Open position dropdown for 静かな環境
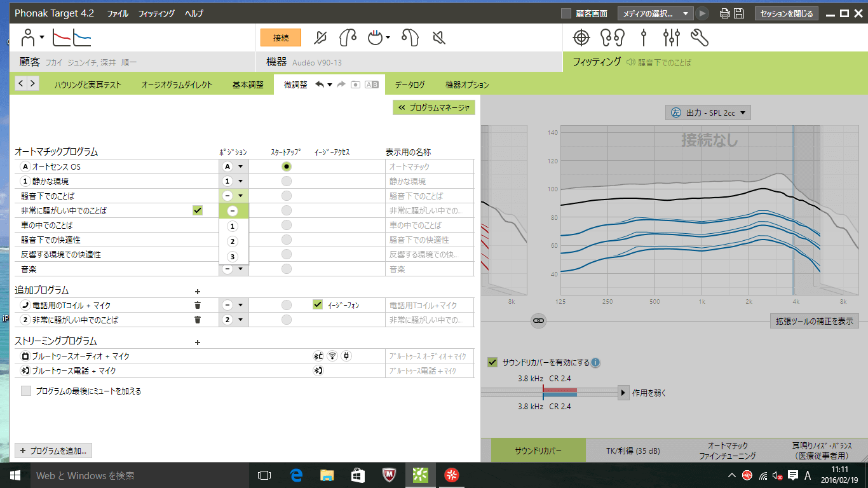The image size is (868, 488). (233, 181)
